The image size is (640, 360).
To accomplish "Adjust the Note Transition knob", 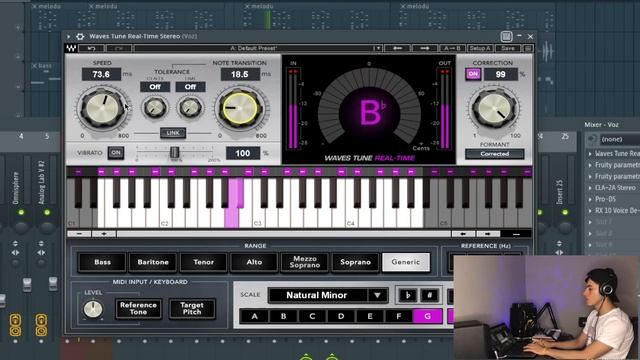I will [240, 109].
